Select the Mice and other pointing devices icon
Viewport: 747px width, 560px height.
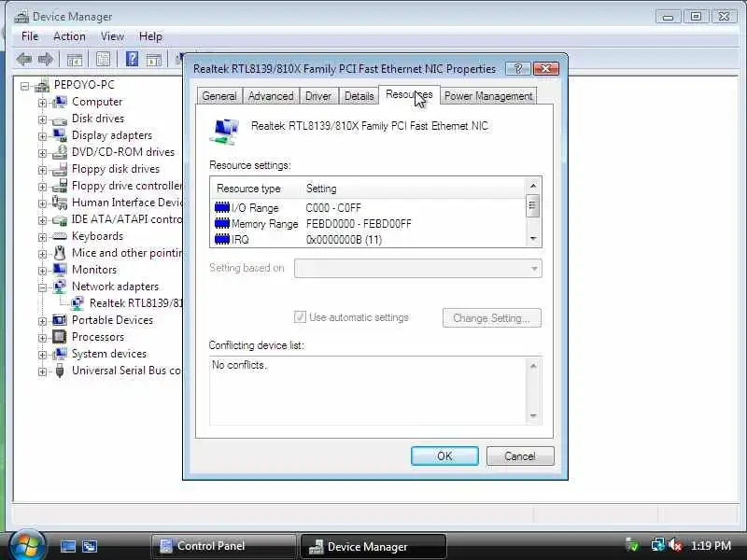(60, 253)
